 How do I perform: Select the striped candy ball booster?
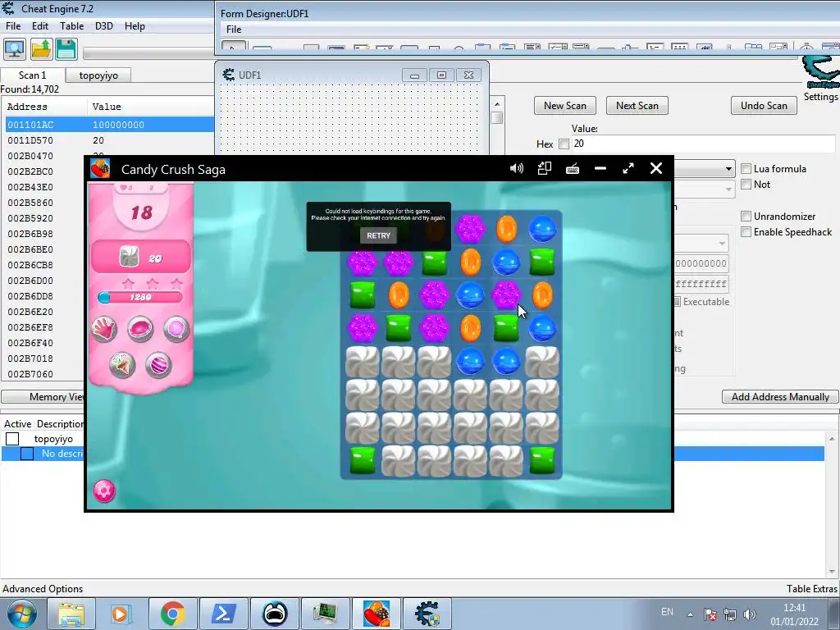(x=158, y=365)
